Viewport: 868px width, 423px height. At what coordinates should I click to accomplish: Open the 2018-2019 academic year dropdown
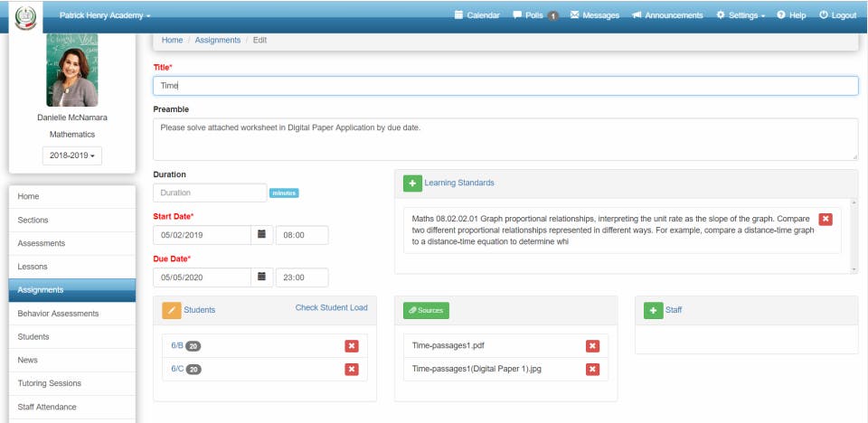tap(72, 156)
